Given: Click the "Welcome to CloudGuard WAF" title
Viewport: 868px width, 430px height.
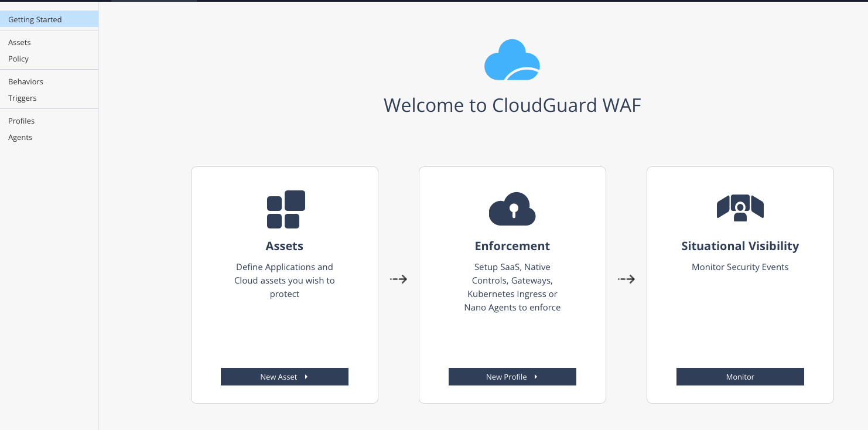Looking at the screenshot, I should click(x=512, y=105).
